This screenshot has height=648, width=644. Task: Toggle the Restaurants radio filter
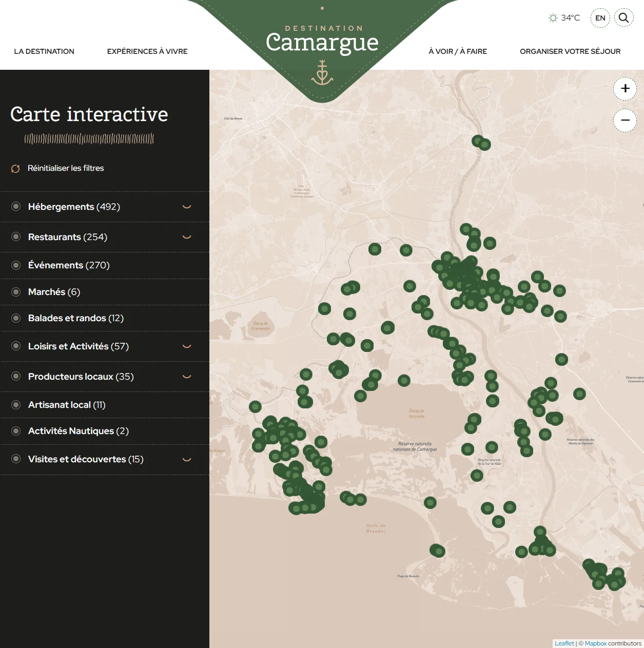pos(16,237)
